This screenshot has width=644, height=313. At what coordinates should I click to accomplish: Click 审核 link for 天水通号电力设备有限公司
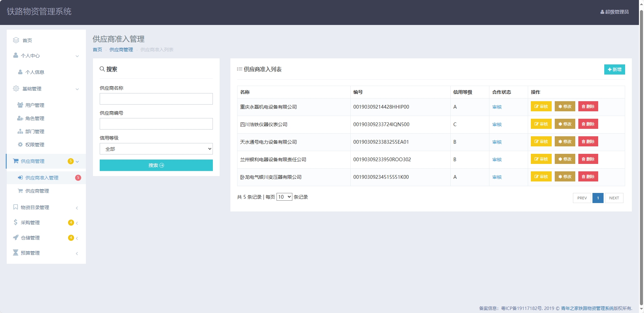click(x=497, y=142)
